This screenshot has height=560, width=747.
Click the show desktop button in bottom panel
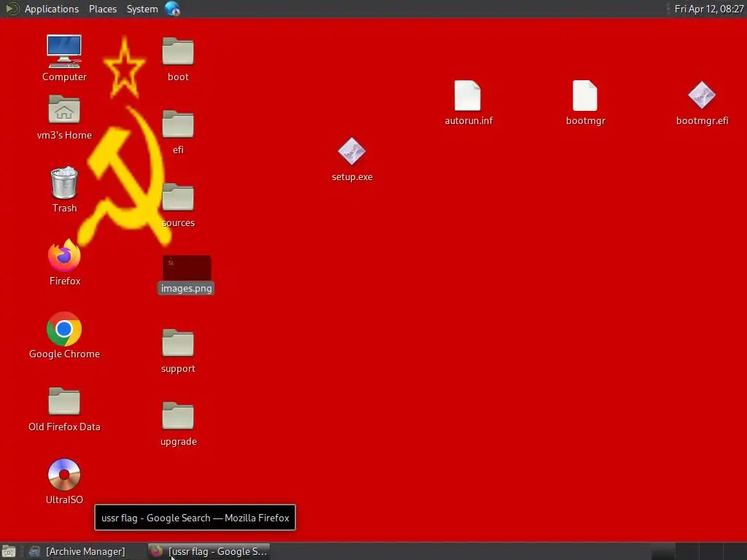pyautogui.click(x=9, y=551)
